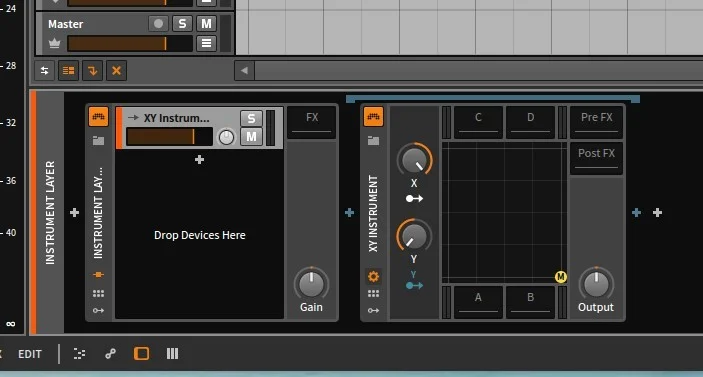703x377 pixels.
Task: Click Instrument Layer modulator routing icon
Action: point(99,310)
